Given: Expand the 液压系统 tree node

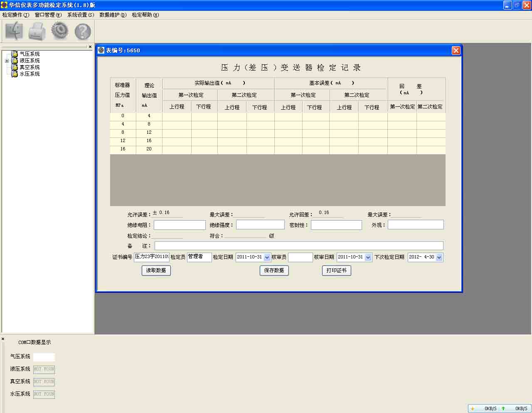Looking at the screenshot, I should click(x=7, y=61).
